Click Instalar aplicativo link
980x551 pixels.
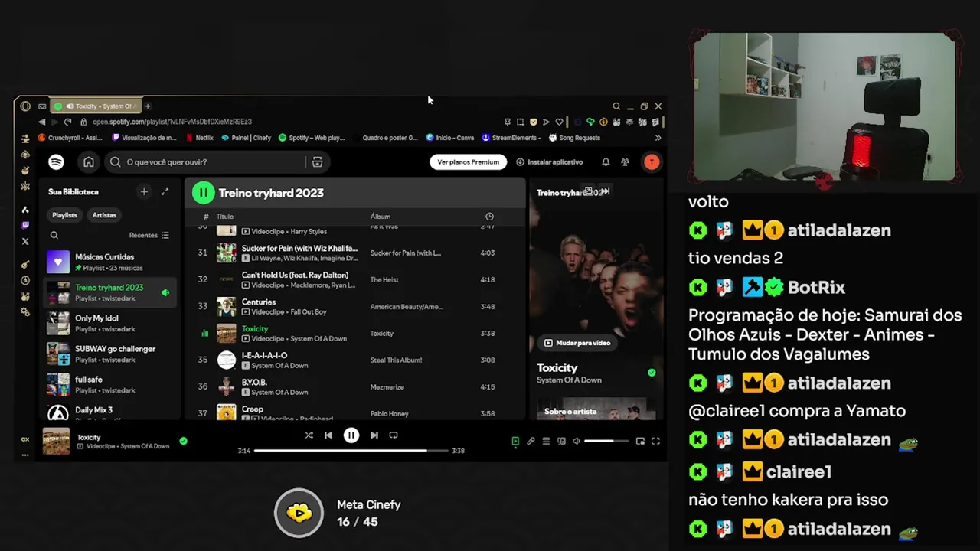[x=550, y=162]
